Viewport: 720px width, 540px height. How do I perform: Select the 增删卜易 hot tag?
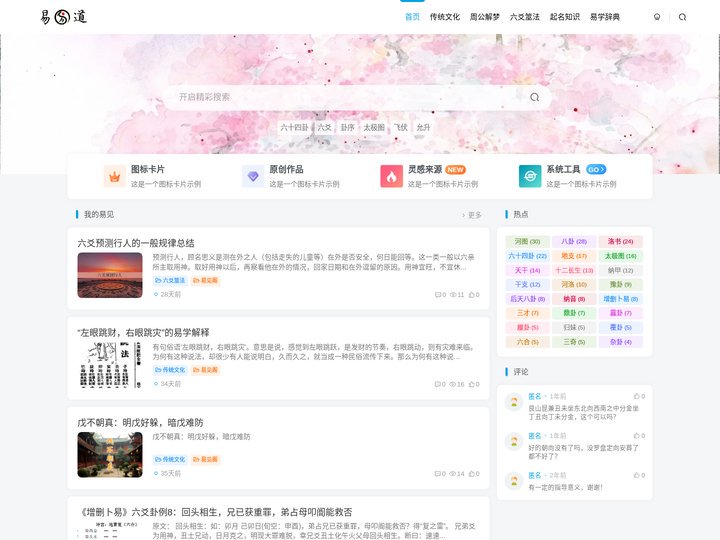[x=620, y=299]
